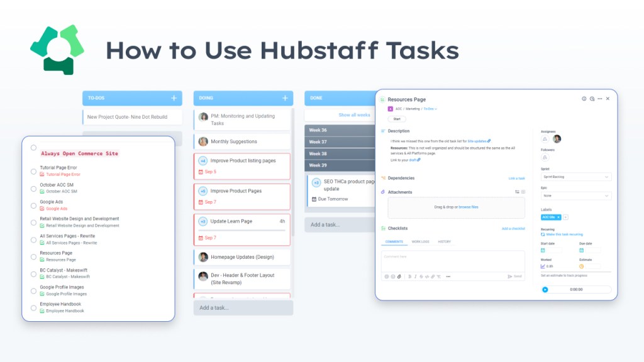Check the Employee Handbook task circle
This screenshot has width=644, height=362.
click(33, 307)
